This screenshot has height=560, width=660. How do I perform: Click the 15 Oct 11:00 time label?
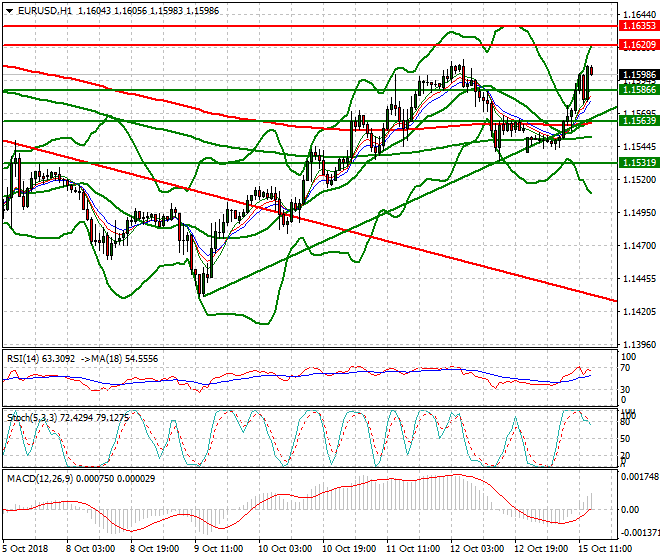605,549
